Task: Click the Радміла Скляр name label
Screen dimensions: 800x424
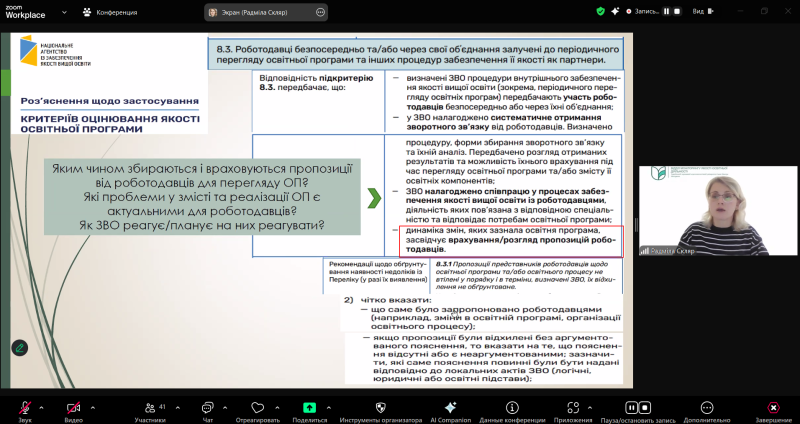Action: (672, 251)
